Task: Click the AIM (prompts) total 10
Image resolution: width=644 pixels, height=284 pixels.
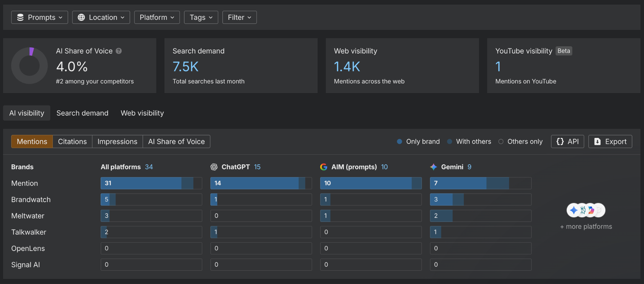Action: pyautogui.click(x=384, y=167)
